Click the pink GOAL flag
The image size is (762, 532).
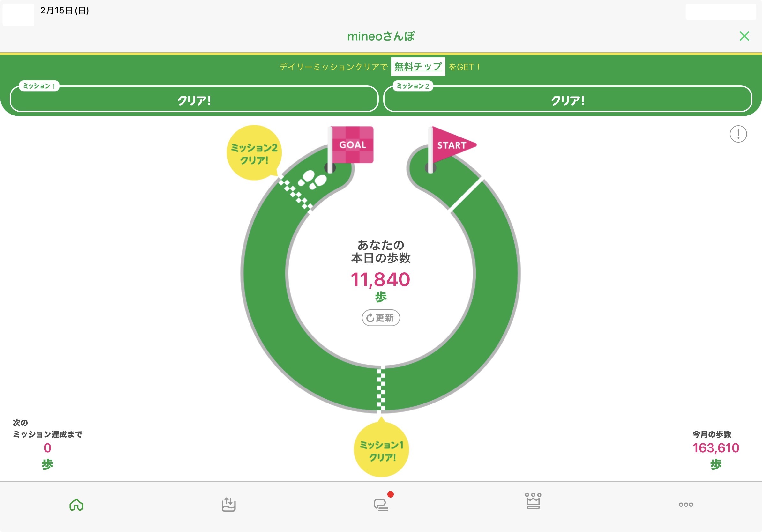click(352, 145)
